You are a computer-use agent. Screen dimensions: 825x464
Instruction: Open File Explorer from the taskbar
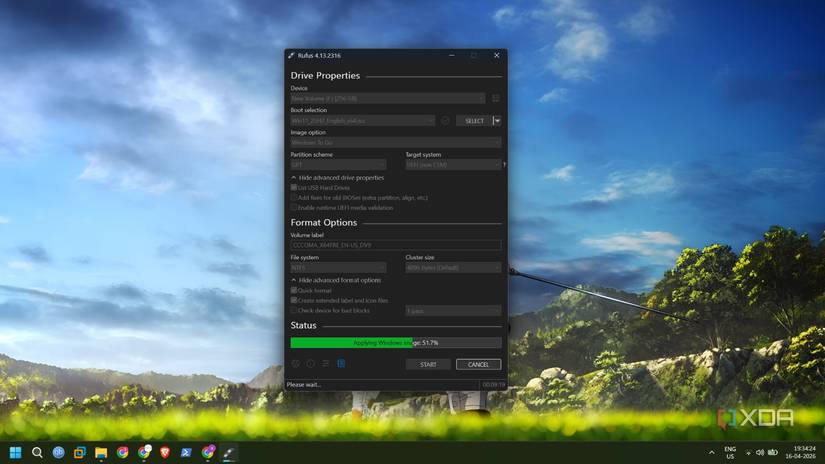(x=101, y=452)
